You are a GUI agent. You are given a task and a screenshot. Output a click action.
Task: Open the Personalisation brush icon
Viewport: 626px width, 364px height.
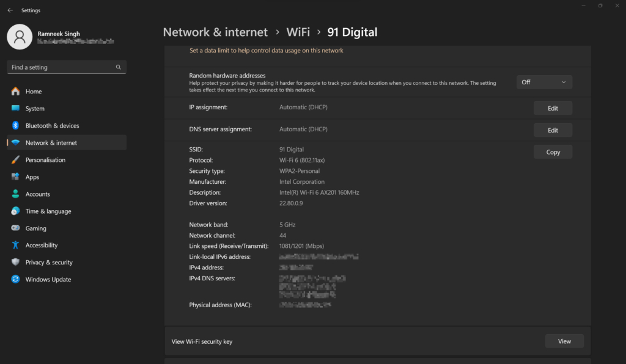click(x=15, y=159)
